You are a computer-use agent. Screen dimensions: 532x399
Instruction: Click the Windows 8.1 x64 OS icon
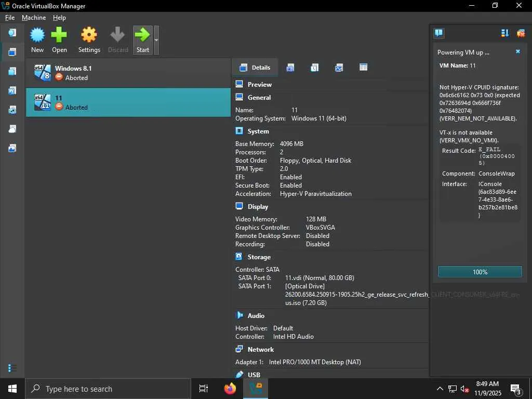tap(43, 73)
